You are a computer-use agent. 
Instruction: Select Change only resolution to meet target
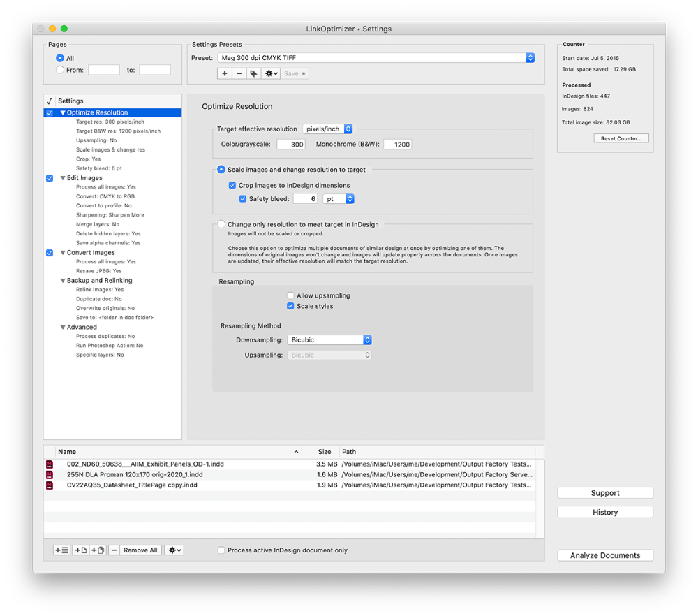click(x=221, y=224)
